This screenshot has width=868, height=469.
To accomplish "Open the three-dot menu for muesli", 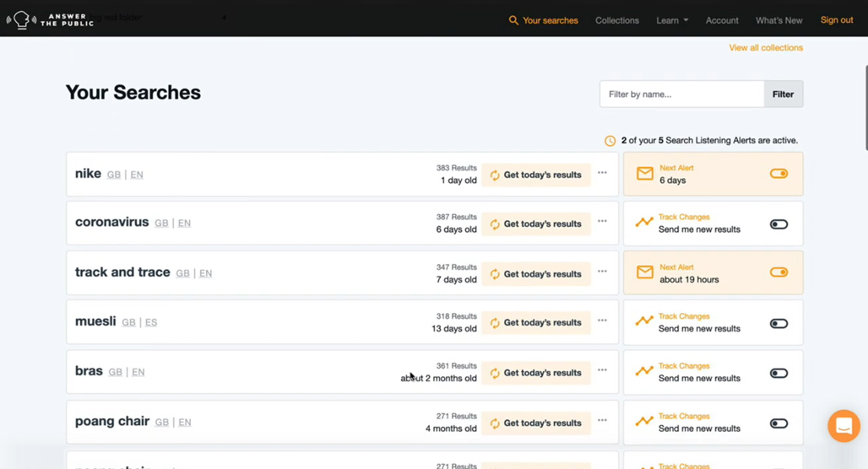I will [x=602, y=321].
